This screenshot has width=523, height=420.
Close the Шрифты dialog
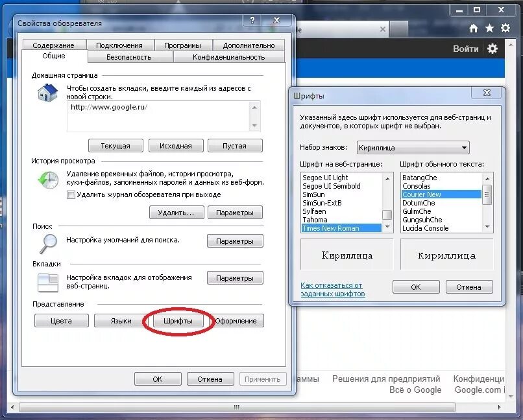tap(487, 93)
